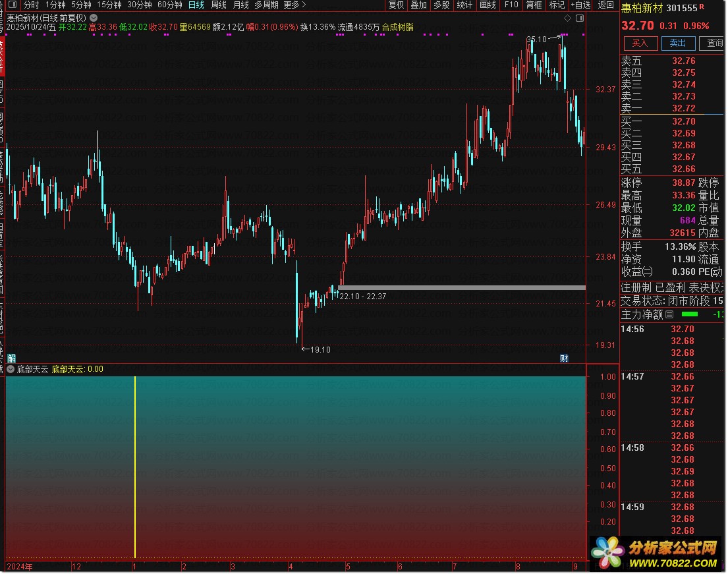Image resolution: width=728 pixels, height=574 pixels.
Task: Click the 35.10 high price marker
Action: (x=537, y=40)
